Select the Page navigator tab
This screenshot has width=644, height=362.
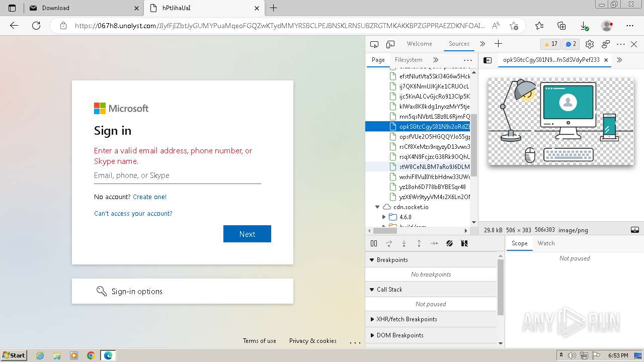[378, 60]
